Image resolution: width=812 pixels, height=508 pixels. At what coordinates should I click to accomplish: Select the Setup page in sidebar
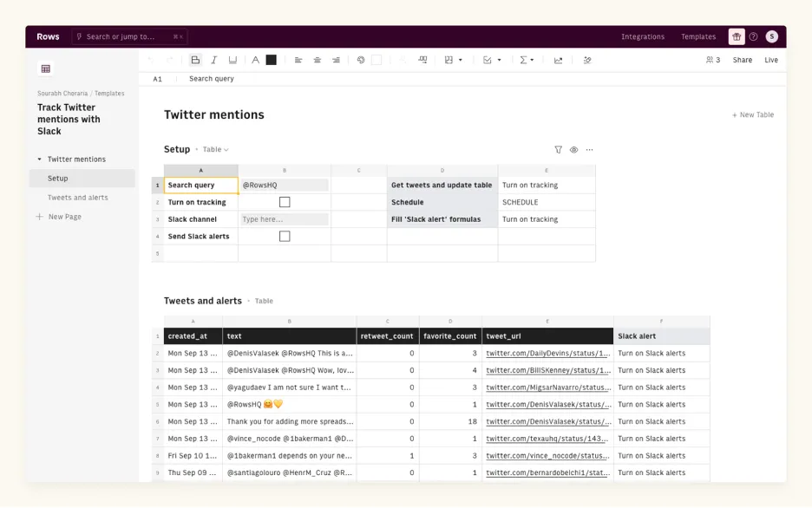82,179
